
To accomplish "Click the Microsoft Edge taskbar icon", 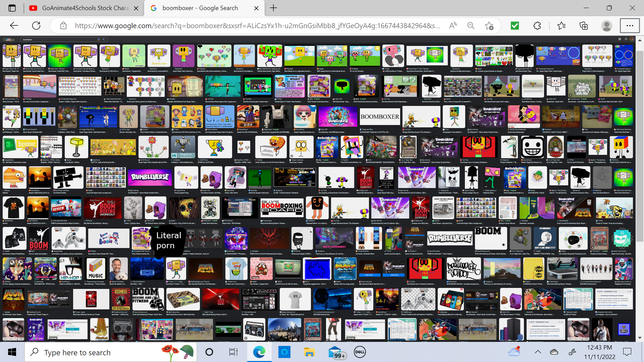I will 259,352.
